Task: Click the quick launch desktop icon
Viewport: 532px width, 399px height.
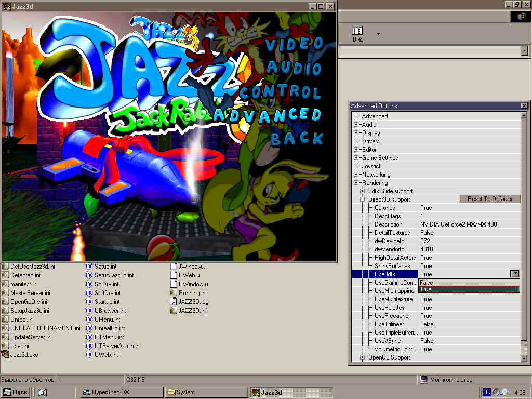Action: [43, 392]
